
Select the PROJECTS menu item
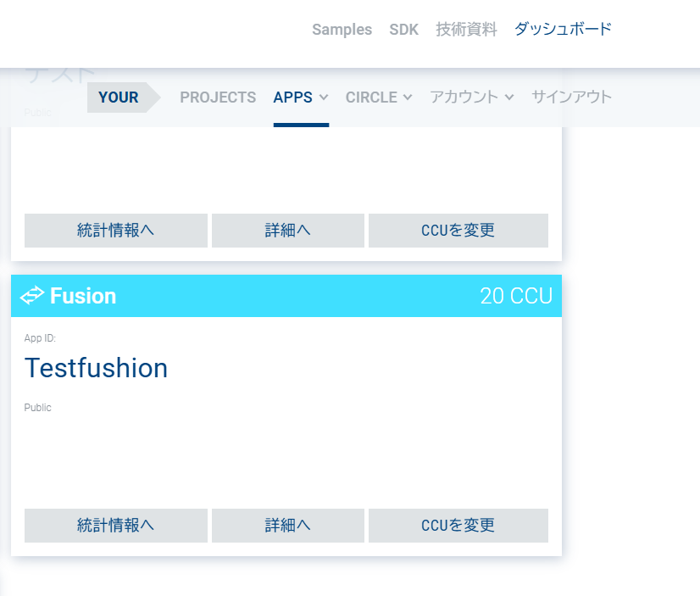(218, 97)
